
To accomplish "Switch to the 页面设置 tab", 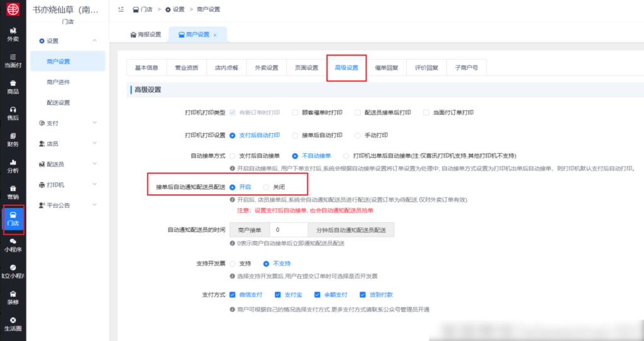I will pos(306,68).
